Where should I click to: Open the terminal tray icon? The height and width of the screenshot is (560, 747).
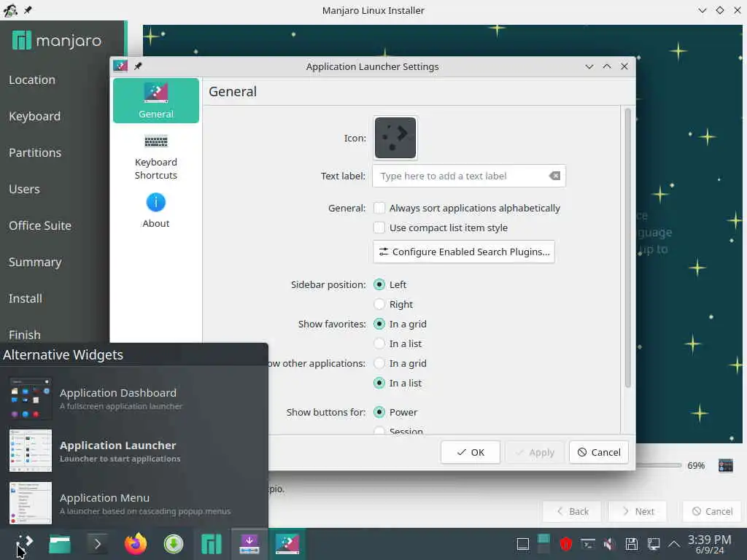click(587, 544)
